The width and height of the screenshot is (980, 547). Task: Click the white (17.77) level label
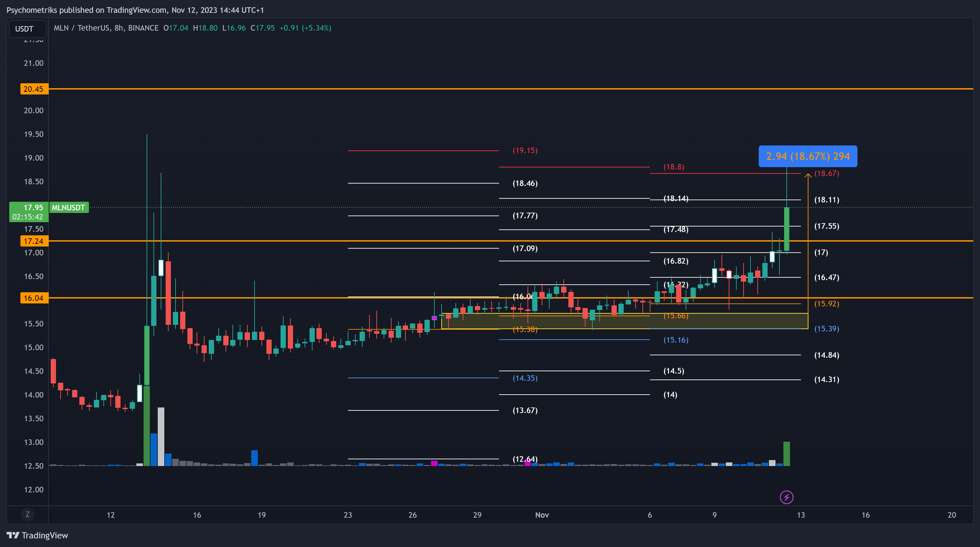(x=525, y=216)
